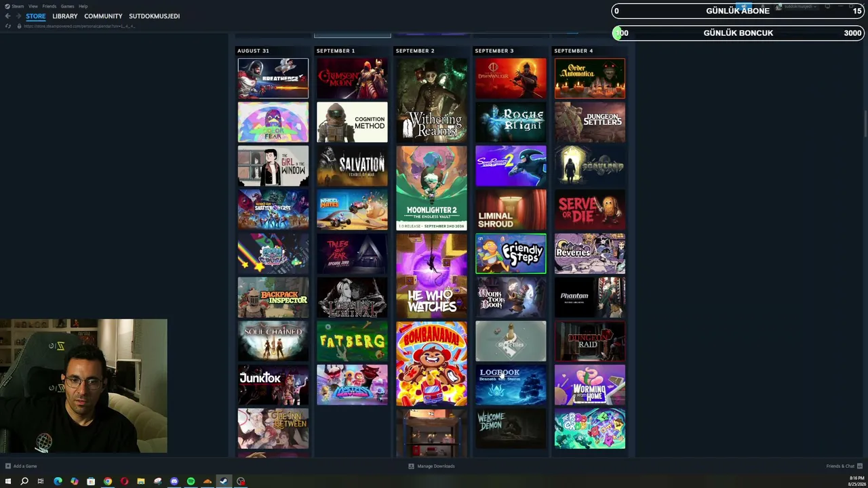This screenshot has width=868, height=488.
Task: Open the Backpack Inspector game thumbnail
Action: 273,298
